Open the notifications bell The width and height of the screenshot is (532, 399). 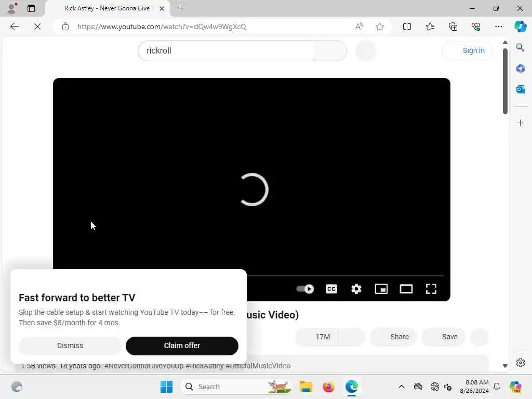coord(497,387)
